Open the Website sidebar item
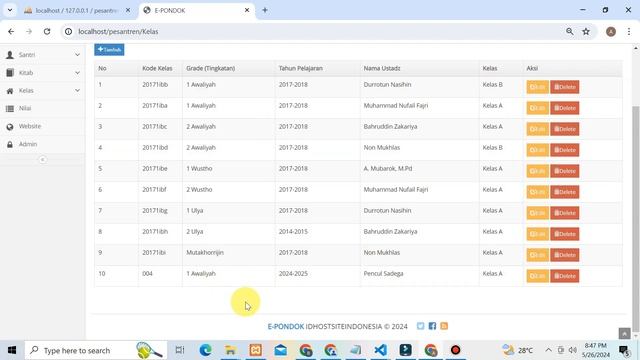 (x=42, y=126)
